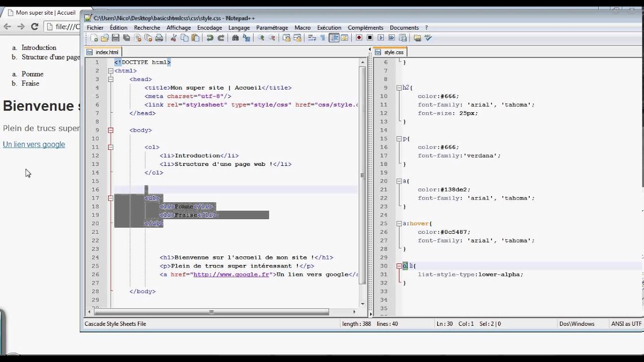Switch to the index.html tab

(103, 52)
